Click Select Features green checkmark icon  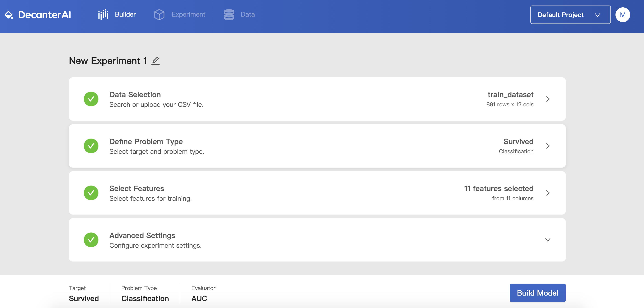click(91, 193)
